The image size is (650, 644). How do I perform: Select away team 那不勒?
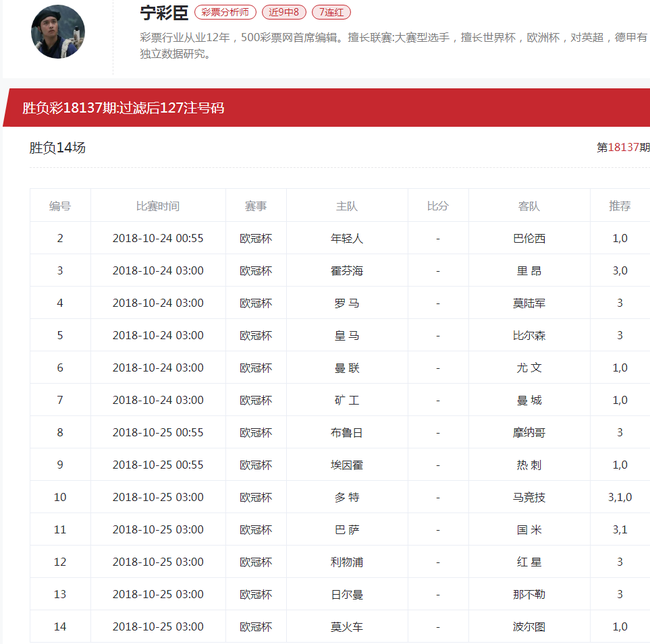(x=529, y=594)
